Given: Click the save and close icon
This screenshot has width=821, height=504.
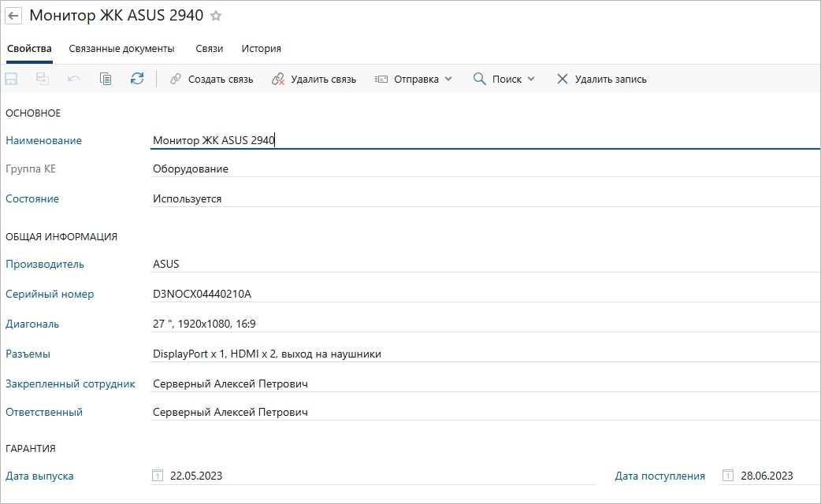Looking at the screenshot, I should (x=43, y=79).
